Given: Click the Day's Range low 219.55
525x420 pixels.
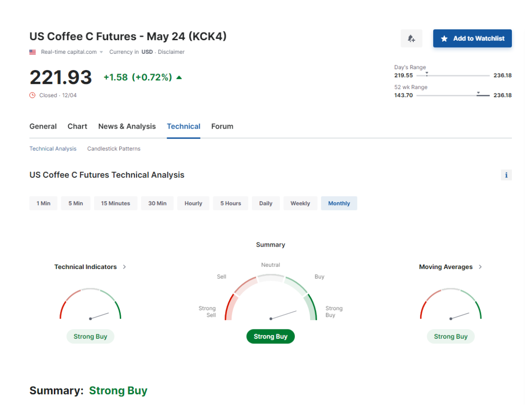Looking at the screenshot, I should (403, 75).
